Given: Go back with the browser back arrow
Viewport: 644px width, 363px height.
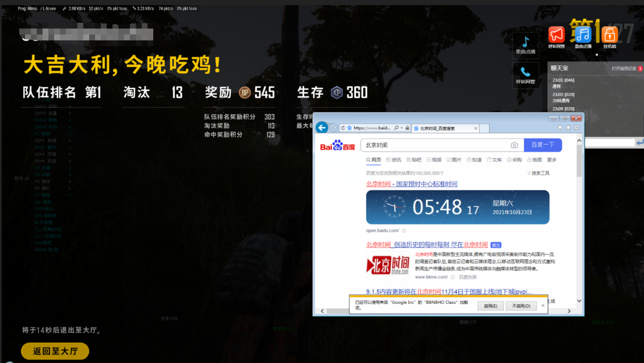Looking at the screenshot, I should [322, 128].
